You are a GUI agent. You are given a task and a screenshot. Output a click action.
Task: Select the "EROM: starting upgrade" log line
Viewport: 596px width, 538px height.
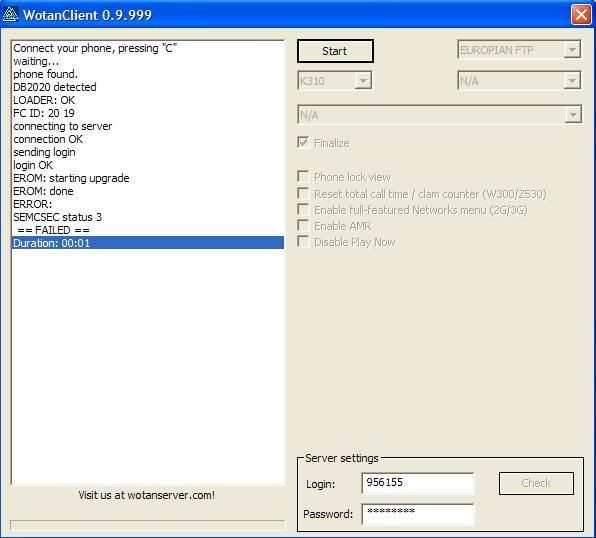tap(148, 178)
